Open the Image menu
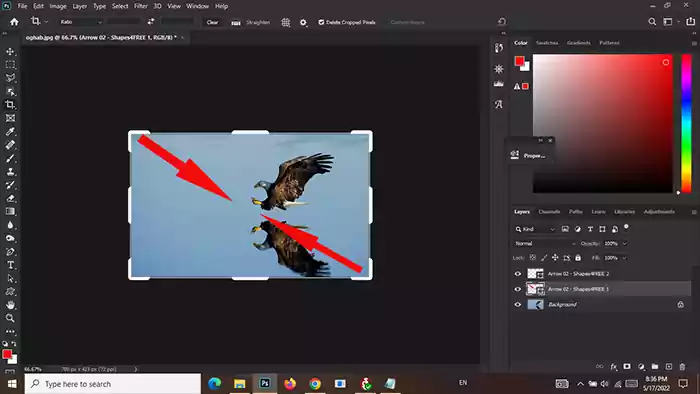 pos(58,6)
